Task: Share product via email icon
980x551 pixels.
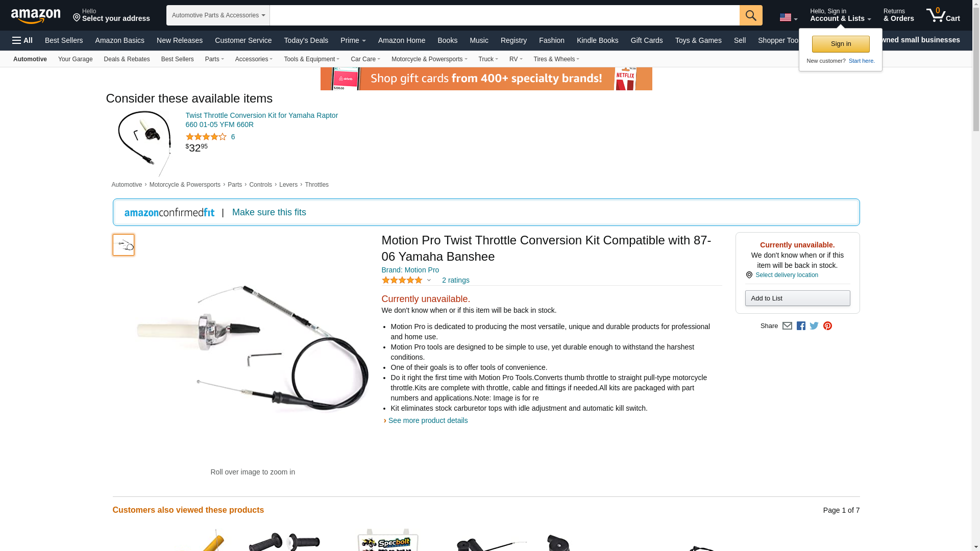Action: pyautogui.click(x=787, y=326)
